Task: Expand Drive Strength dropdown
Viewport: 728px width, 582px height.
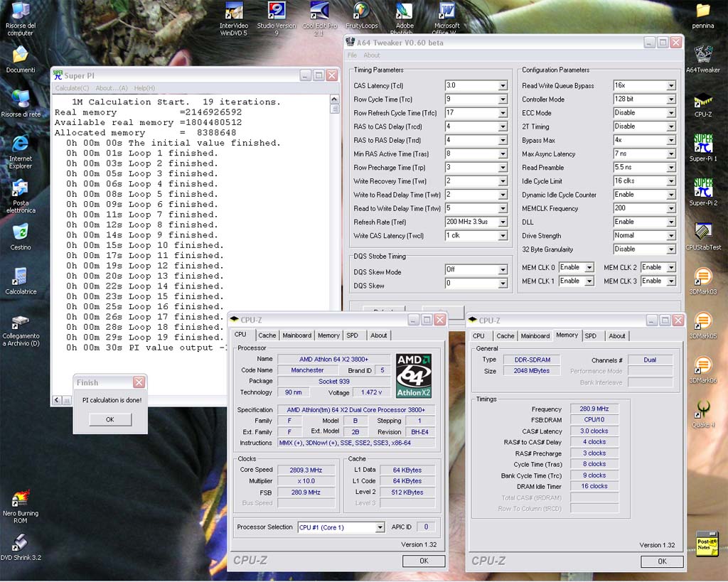Action: 671,236
